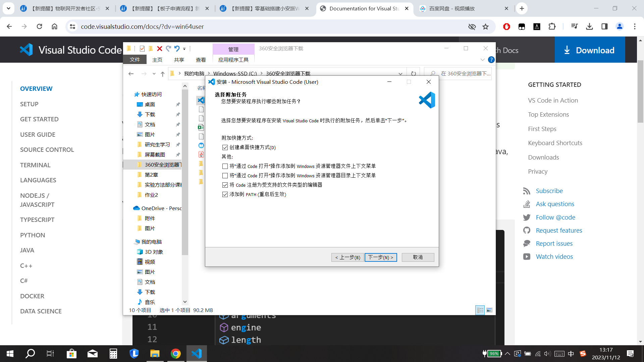Click the search icon in taskbar
Viewport: 644px width, 362px height.
(x=30, y=353)
